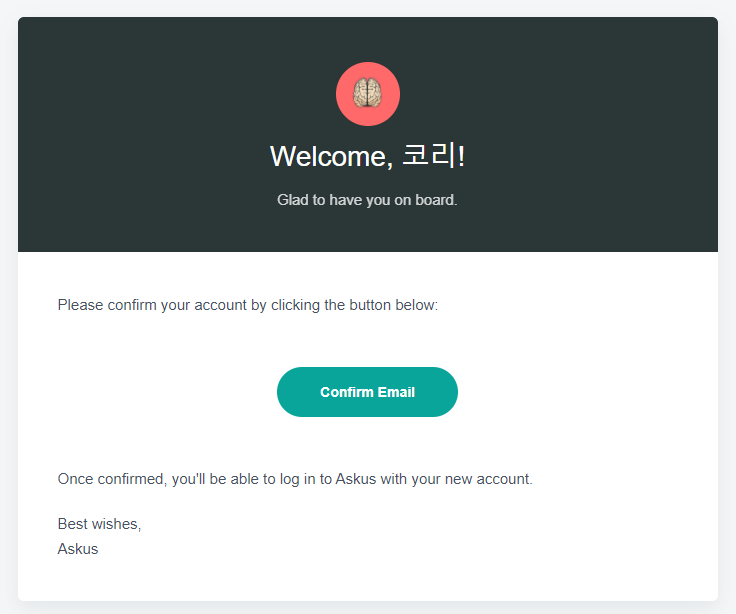Click the words 'Once confirmed' in body text
Viewport: 736px width, 614px height.
(x=111, y=479)
